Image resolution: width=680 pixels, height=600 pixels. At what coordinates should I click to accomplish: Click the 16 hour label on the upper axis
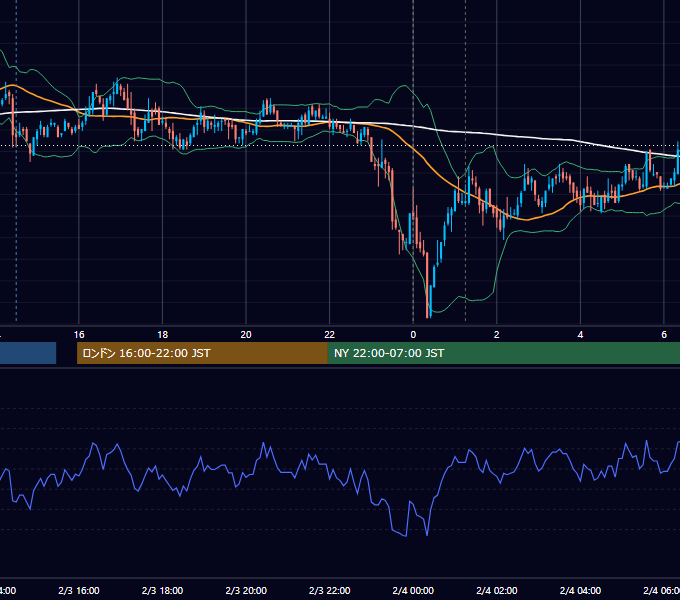pyautogui.click(x=79, y=335)
